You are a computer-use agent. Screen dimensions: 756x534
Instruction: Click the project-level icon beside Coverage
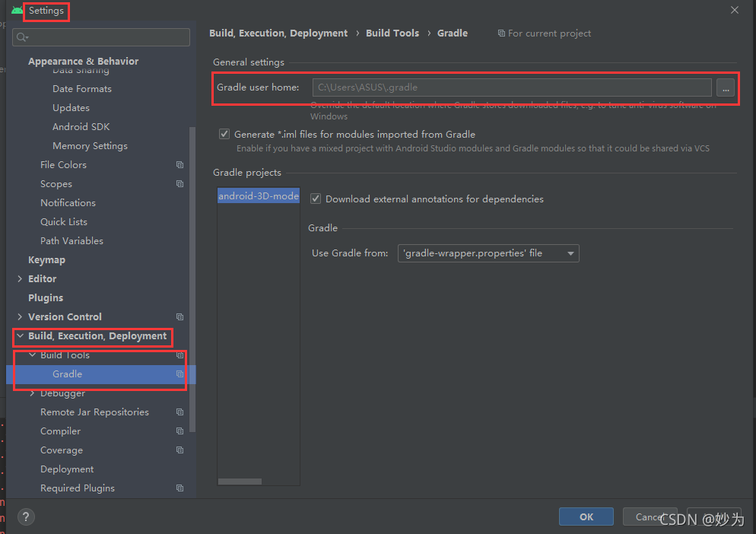(179, 450)
